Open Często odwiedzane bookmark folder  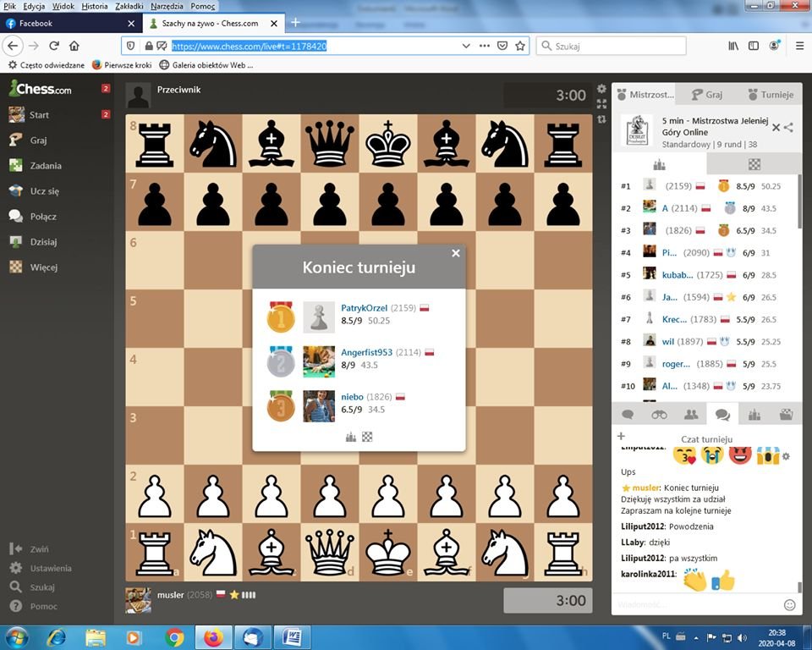[x=47, y=65]
